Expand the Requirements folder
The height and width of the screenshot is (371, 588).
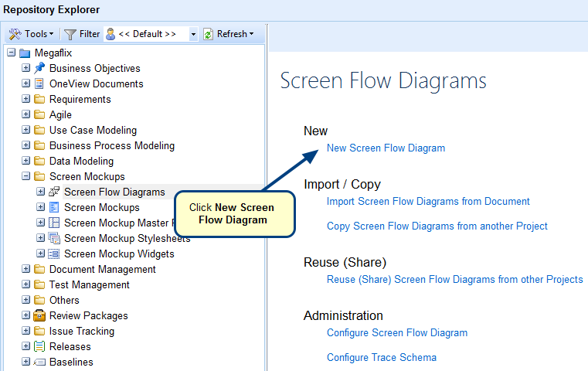tap(25, 99)
